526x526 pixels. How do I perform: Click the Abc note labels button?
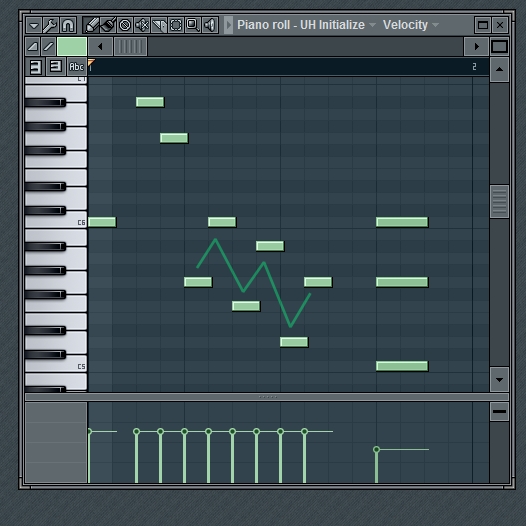coord(76,66)
